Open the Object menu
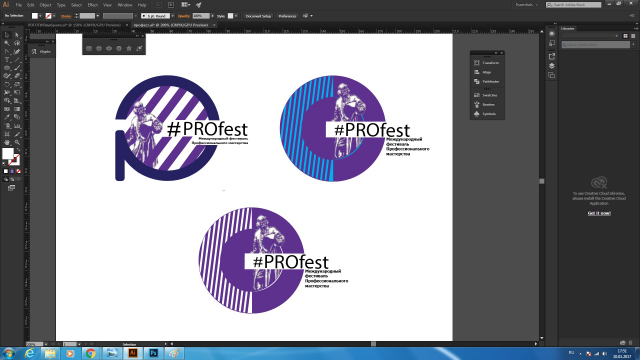 click(45, 5)
